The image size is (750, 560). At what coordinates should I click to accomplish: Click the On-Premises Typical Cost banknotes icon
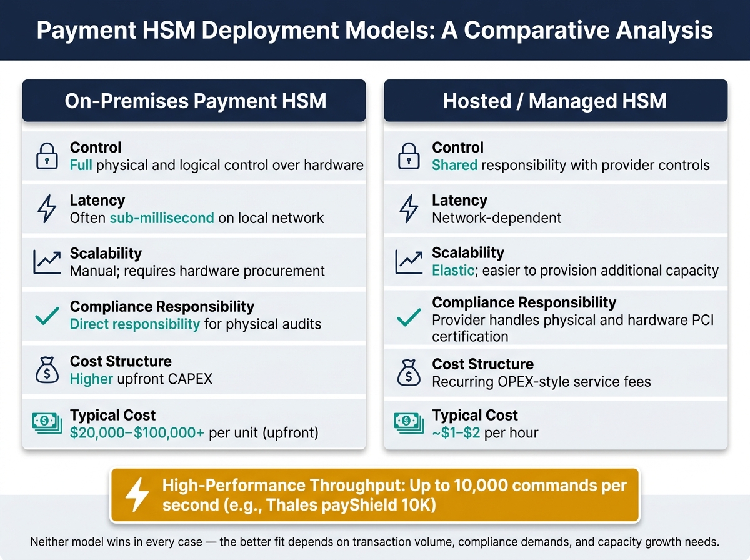47,424
